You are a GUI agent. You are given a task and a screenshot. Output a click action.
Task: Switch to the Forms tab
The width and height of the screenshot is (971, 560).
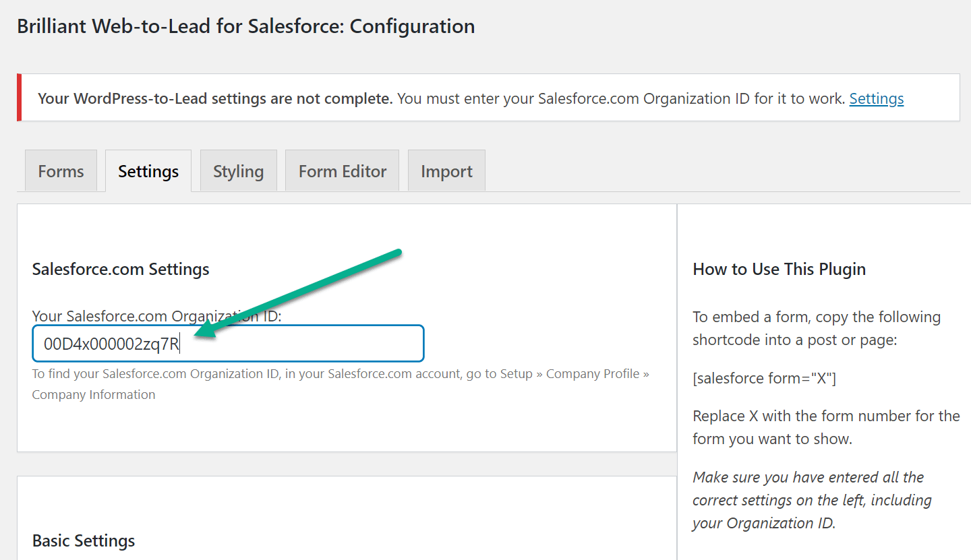(x=61, y=170)
